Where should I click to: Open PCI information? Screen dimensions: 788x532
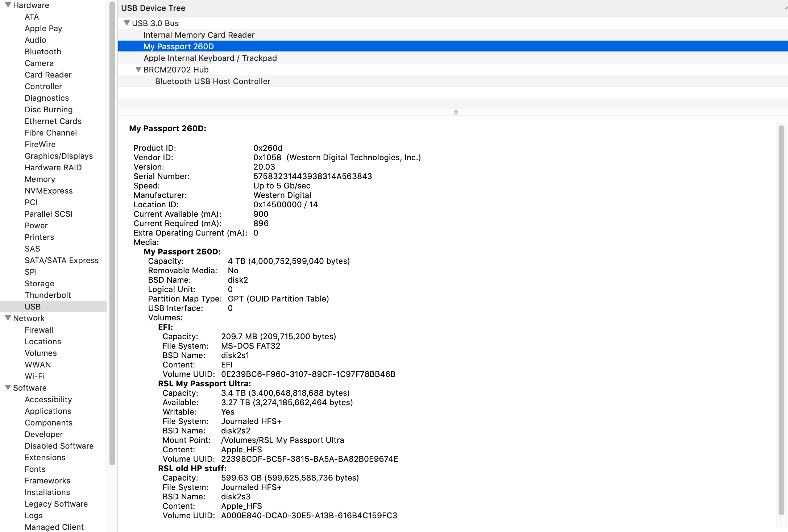(x=31, y=202)
